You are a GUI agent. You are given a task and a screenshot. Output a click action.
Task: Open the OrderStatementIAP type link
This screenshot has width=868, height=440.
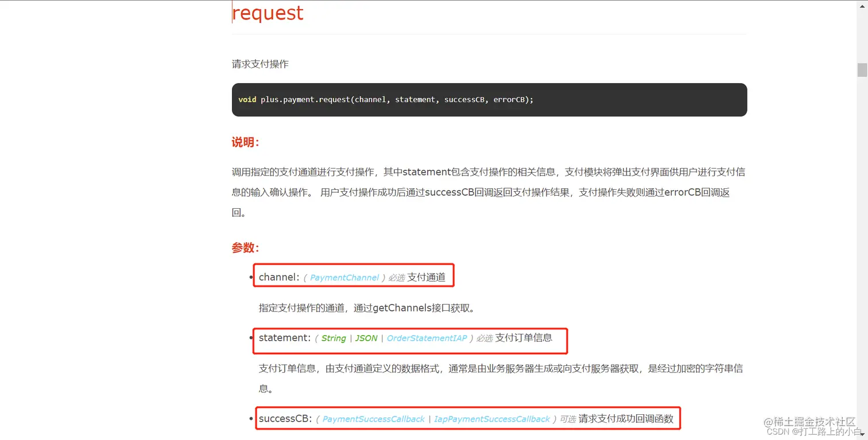click(427, 338)
